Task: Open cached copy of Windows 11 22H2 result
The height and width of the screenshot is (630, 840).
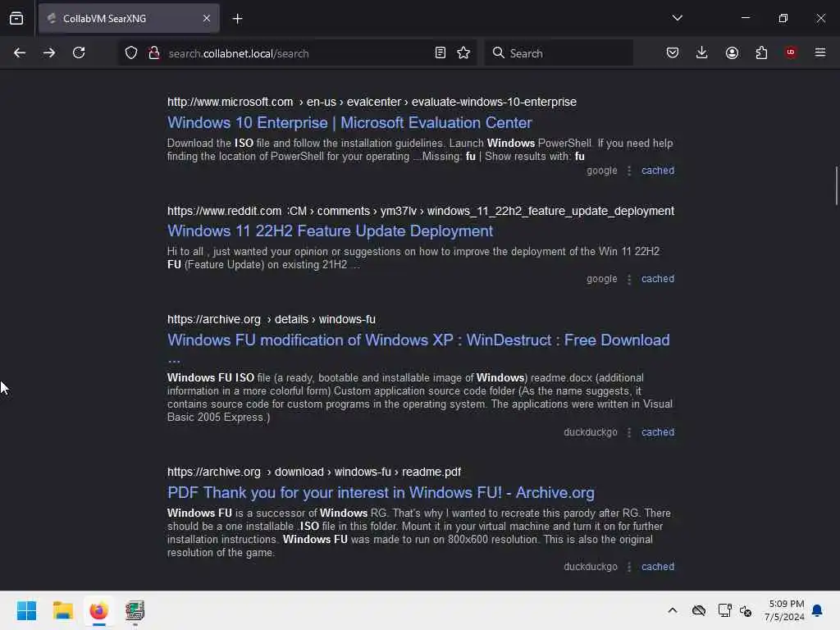Action: tap(658, 279)
